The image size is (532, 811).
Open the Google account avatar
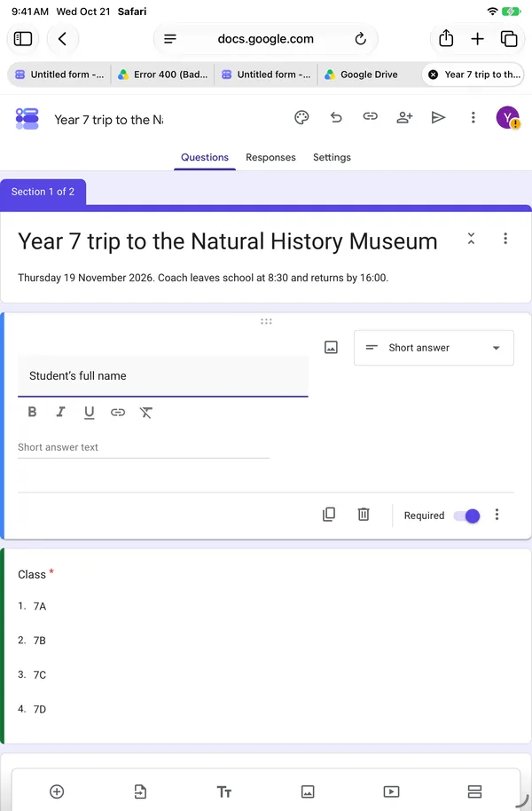(x=508, y=118)
